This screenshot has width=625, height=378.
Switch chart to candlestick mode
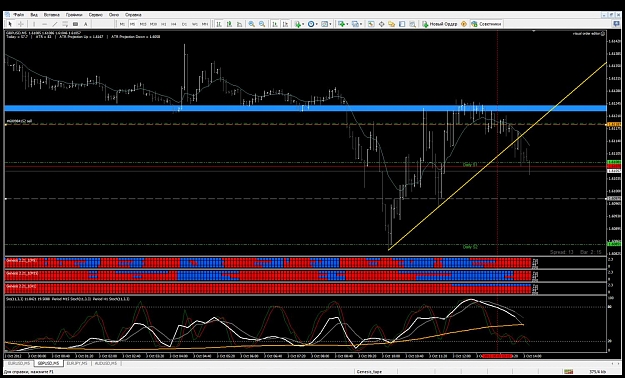(229, 24)
